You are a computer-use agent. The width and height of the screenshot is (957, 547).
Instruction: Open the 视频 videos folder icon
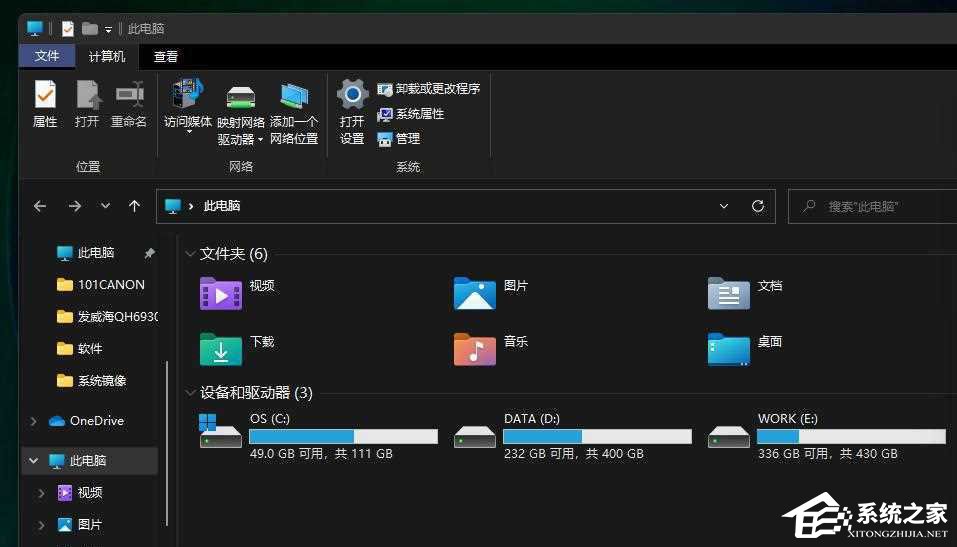(x=221, y=292)
